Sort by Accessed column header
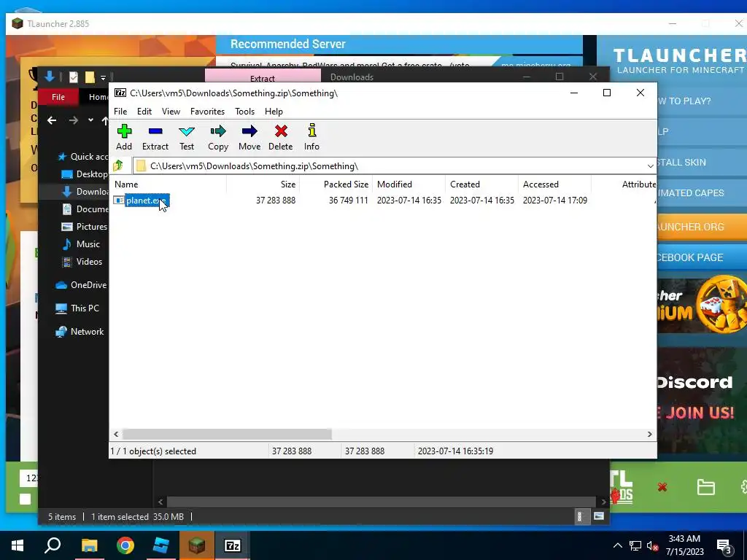The image size is (747, 560). (x=554, y=184)
